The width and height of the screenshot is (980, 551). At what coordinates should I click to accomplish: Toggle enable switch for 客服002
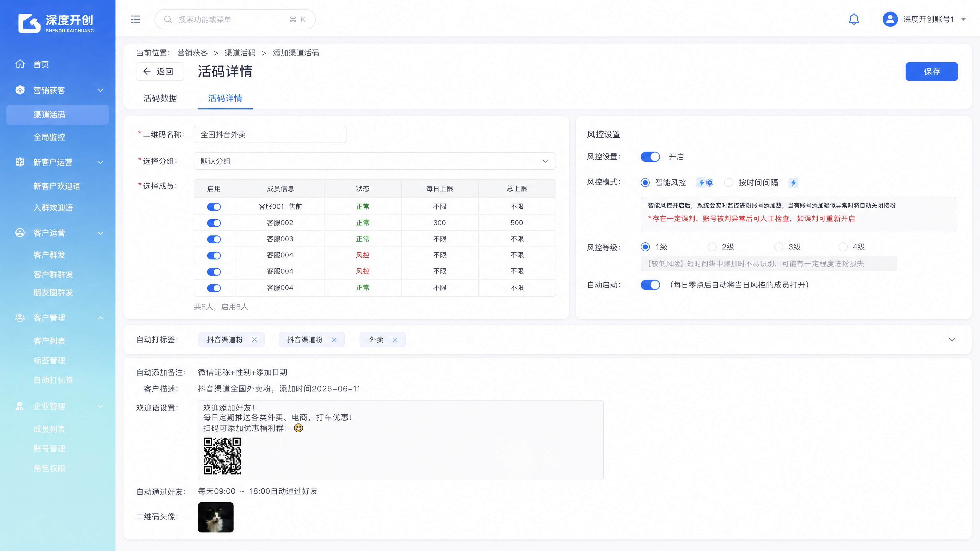(214, 223)
